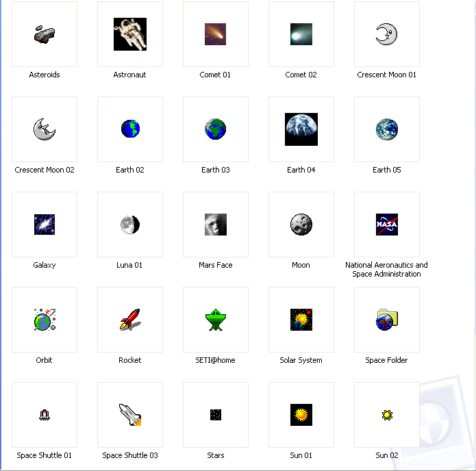Image resolution: width=476 pixels, height=471 pixels.
Task: Pick the Sun 01 icon
Action: coord(301,415)
